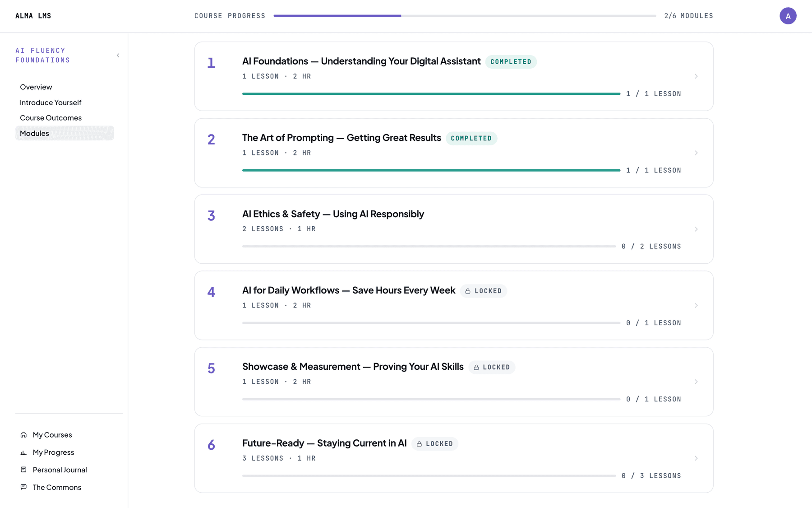This screenshot has height=508, width=812.
Task: Click the 0 / 2 Lessons counter
Action: [x=651, y=247]
